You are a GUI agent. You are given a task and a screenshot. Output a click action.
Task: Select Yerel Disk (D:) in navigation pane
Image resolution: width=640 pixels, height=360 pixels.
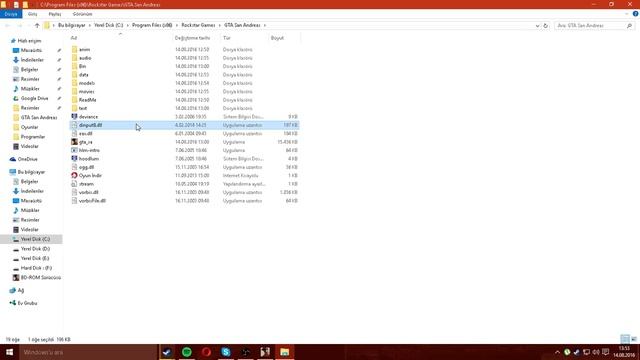click(x=35, y=249)
